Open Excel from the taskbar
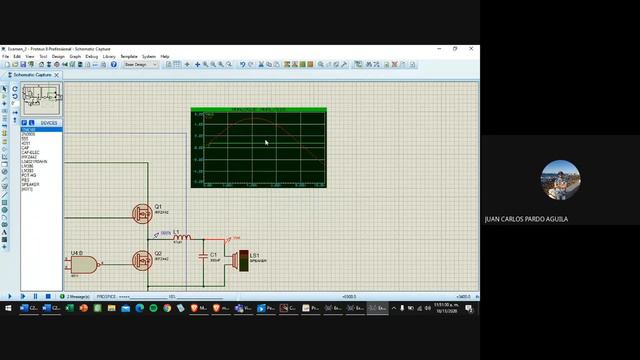640x360 pixels. tap(70, 308)
